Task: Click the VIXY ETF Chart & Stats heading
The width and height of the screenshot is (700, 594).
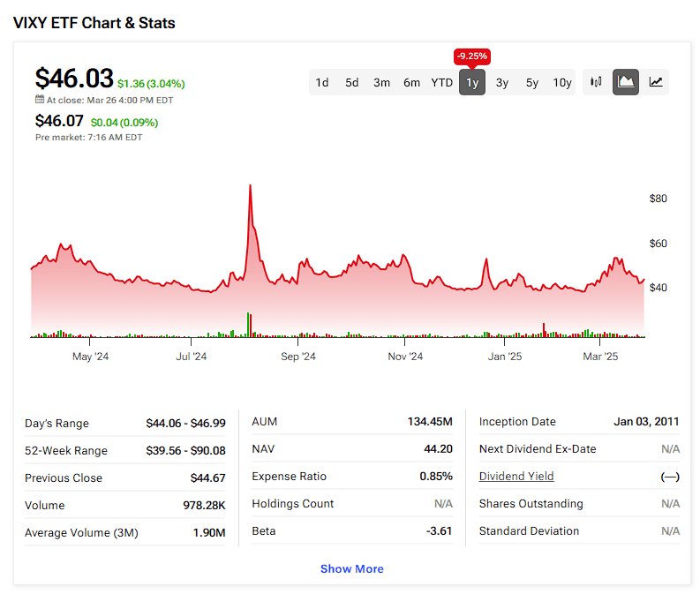Action: pos(94,23)
